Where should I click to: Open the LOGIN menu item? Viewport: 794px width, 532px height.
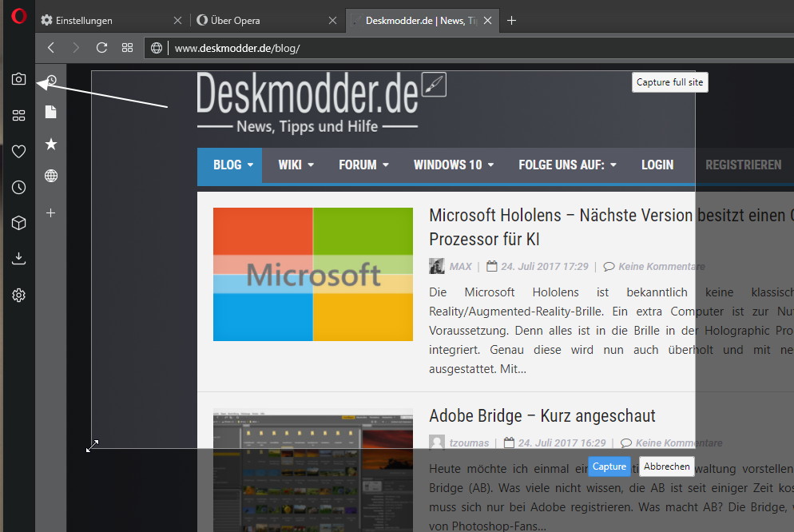(657, 165)
